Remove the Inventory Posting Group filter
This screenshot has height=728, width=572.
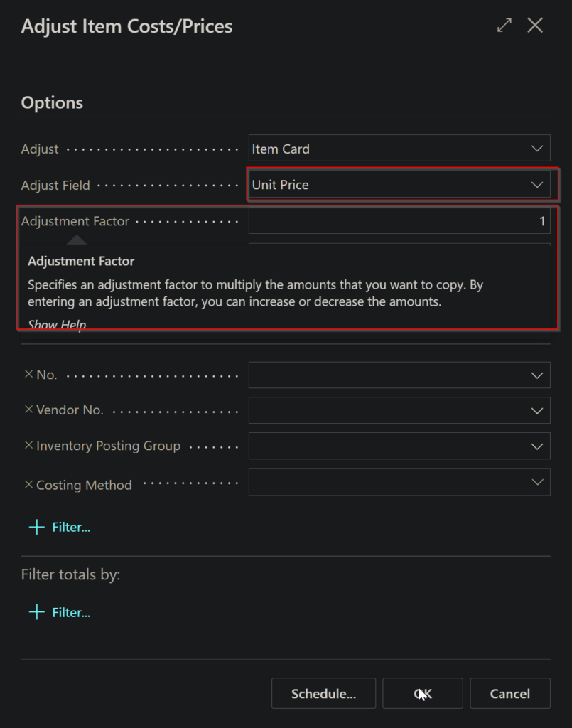point(28,445)
